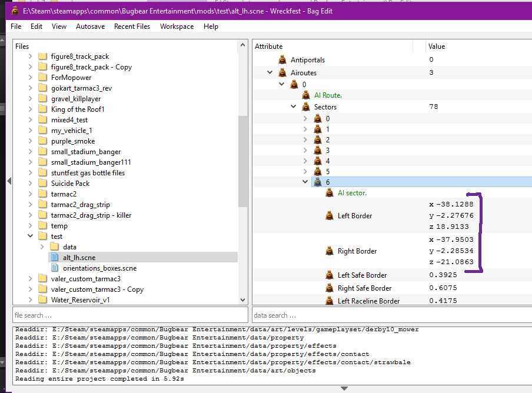Click the bag icon next to Sectors

(x=305, y=107)
